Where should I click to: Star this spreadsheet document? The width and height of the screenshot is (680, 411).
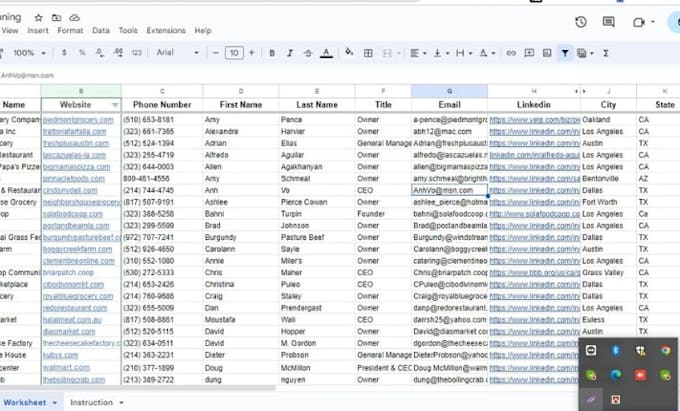click(38, 17)
